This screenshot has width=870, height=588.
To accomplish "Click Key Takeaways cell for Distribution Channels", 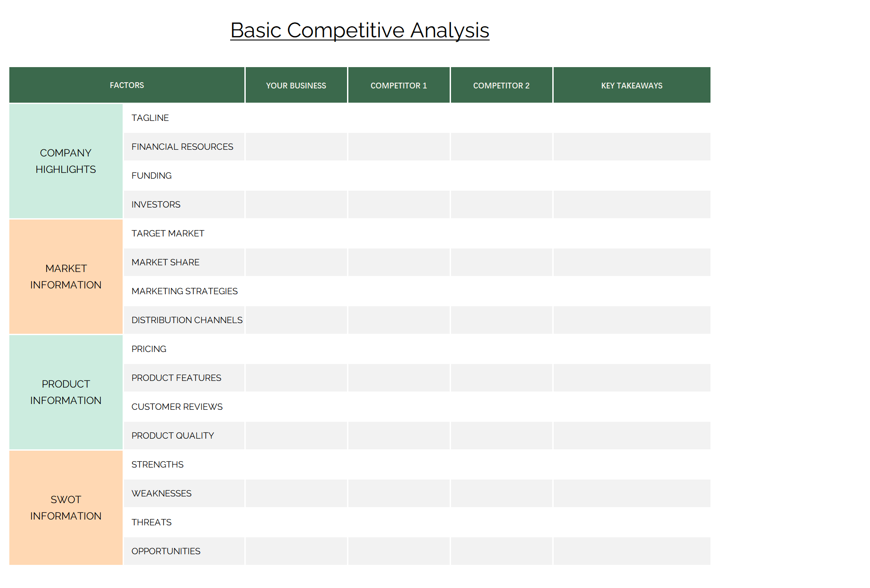I will click(x=632, y=320).
